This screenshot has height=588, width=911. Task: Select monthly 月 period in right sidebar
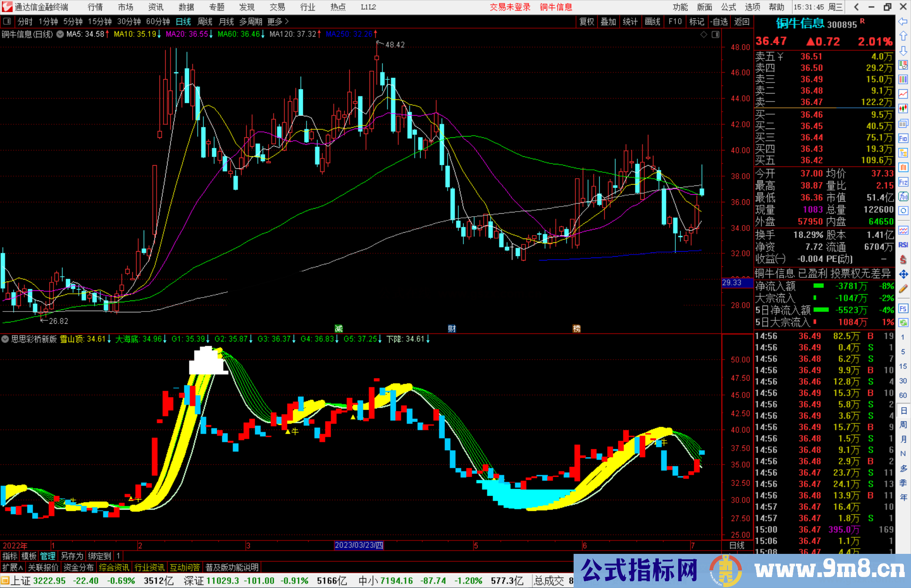click(903, 439)
